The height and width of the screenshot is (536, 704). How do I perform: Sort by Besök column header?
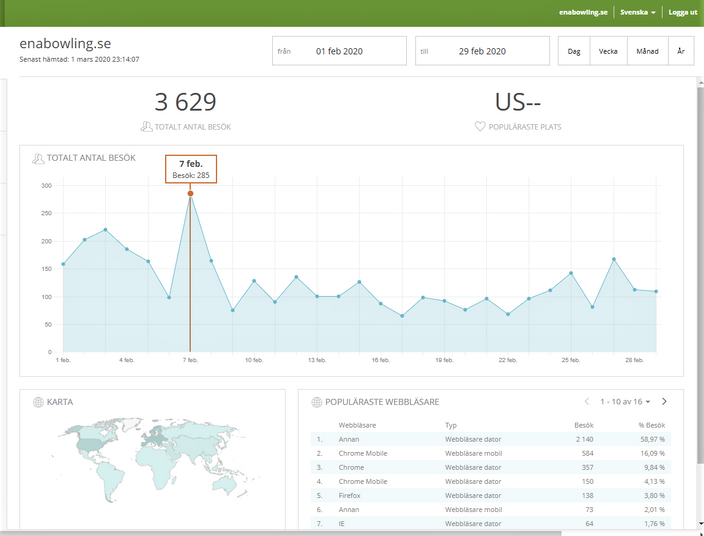click(584, 425)
